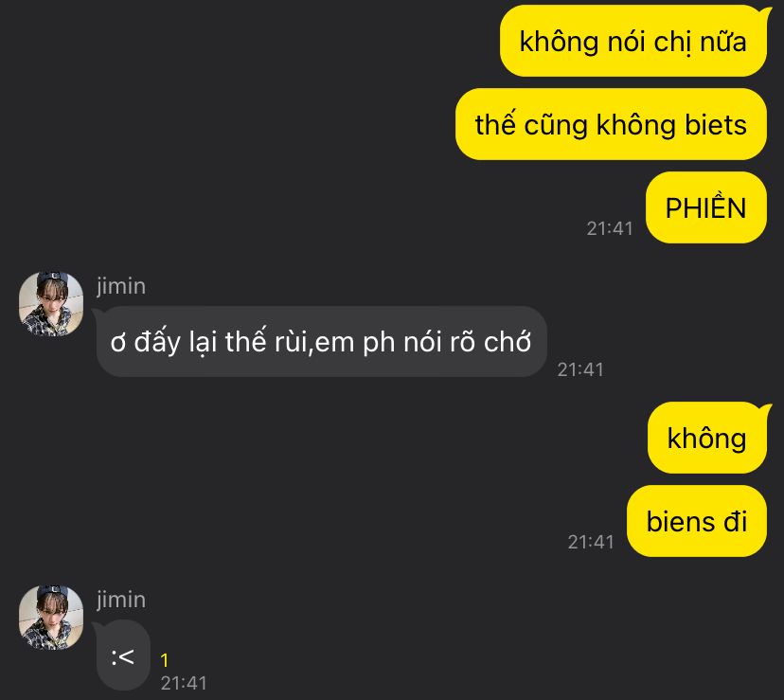Tap the timestamp next to jimin's long message
784x700 pixels.
[x=580, y=369]
